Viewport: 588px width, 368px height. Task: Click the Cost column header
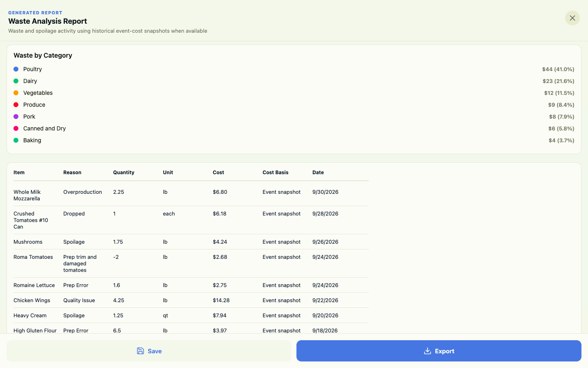point(218,173)
